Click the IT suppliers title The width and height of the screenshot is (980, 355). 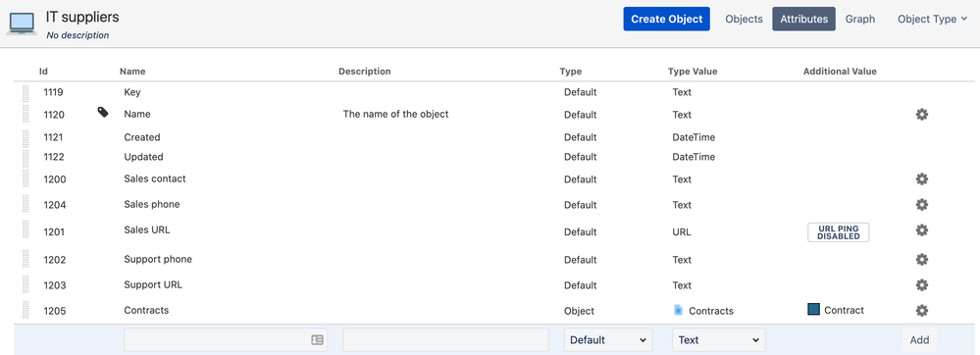pyautogui.click(x=82, y=17)
